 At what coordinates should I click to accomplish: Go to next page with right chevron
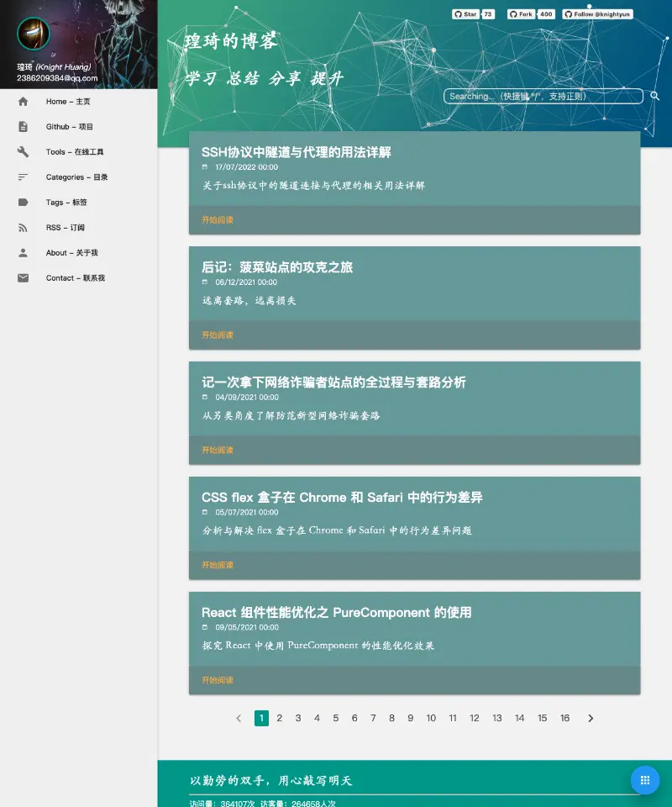point(591,718)
